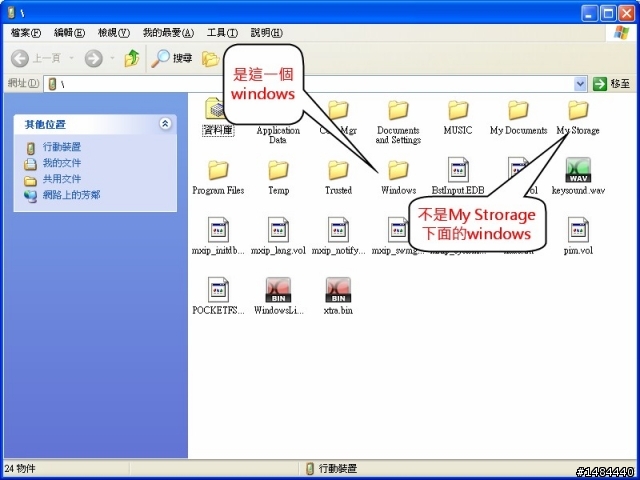Minimize the explorer window
The height and width of the screenshot is (480, 640).
589,14
